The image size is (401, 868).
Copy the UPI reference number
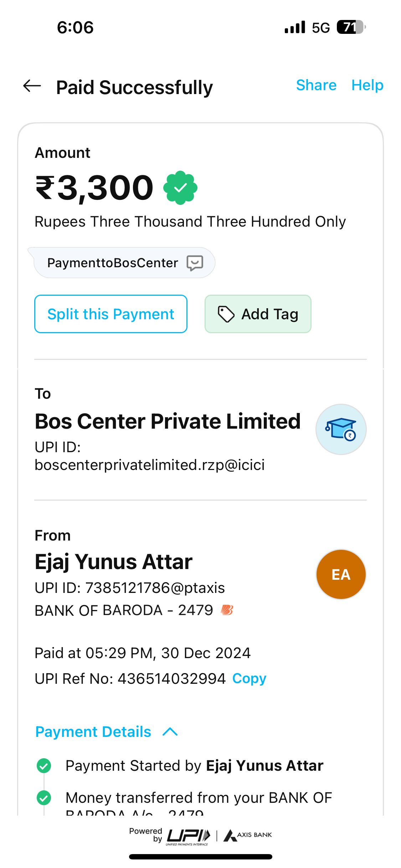coord(249,678)
